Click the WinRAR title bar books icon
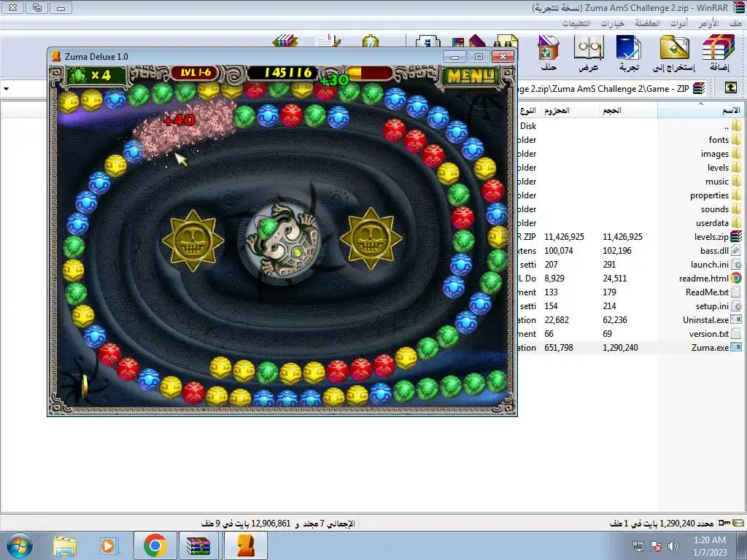The image size is (747, 560). click(x=738, y=7)
